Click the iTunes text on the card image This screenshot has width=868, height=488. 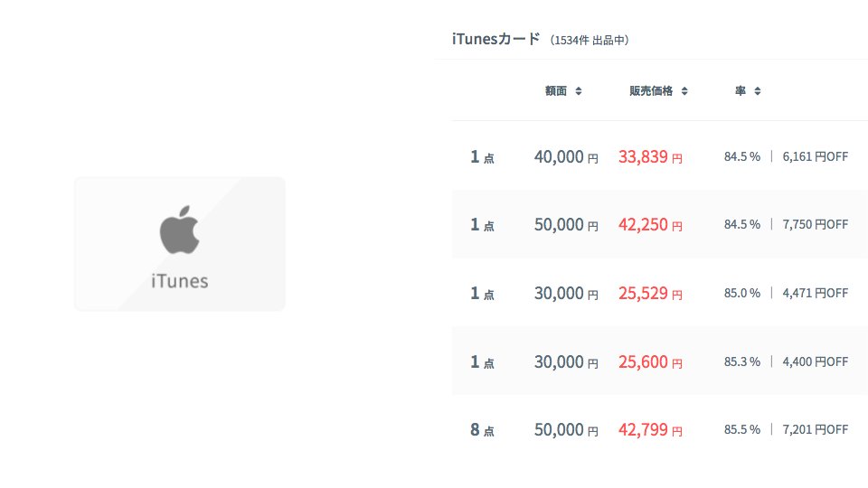(179, 281)
